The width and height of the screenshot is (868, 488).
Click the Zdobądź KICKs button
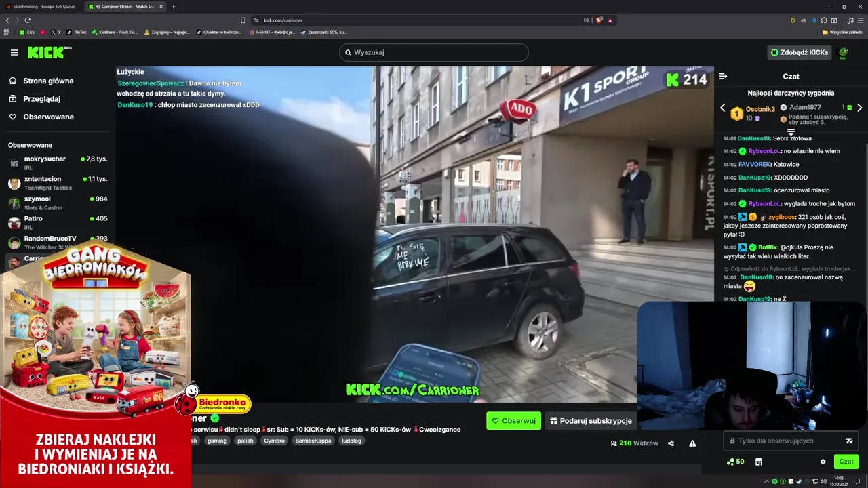(x=800, y=52)
